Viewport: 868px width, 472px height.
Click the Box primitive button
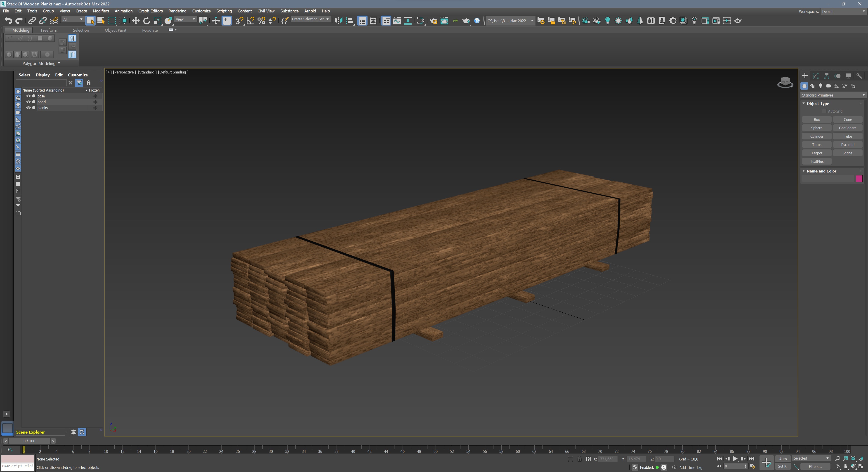tap(816, 120)
